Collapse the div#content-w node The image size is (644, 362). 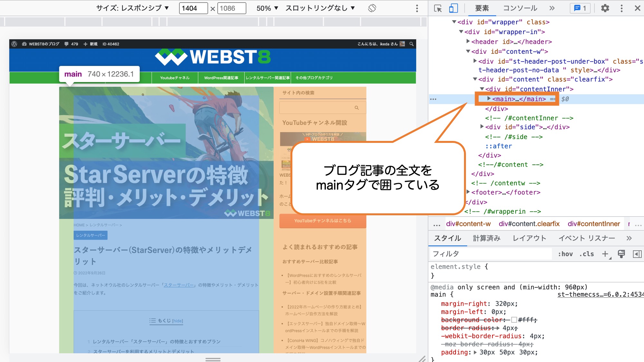coord(468,51)
